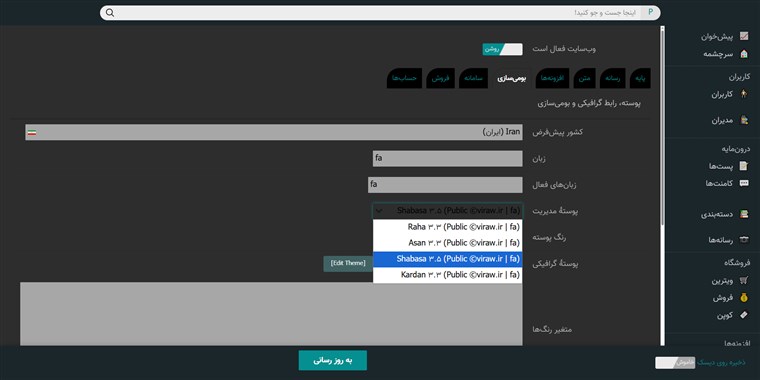Viewport: 760px width, 380px height.
Task: Choose Asan ۳.۳ from theme list
Action: tap(447, 243)
